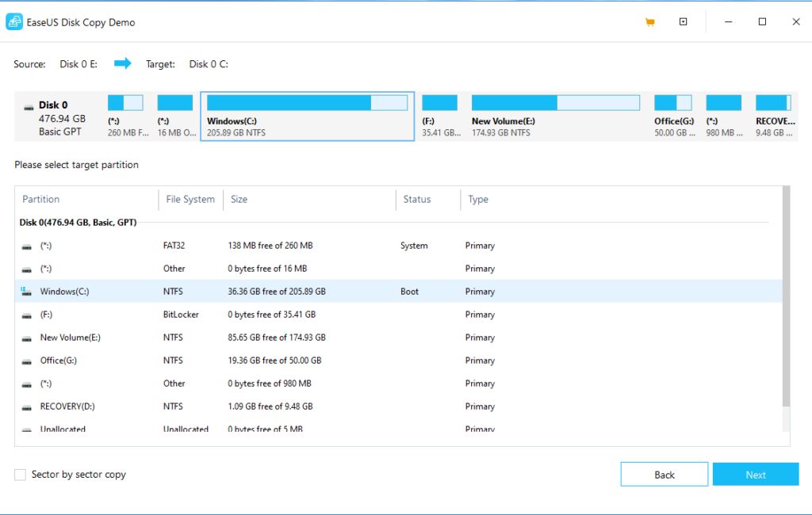The width and height of the screenshot is (812, 515).
Task: Click the FAT32 file system cell
Action: (x=174, y=246)
